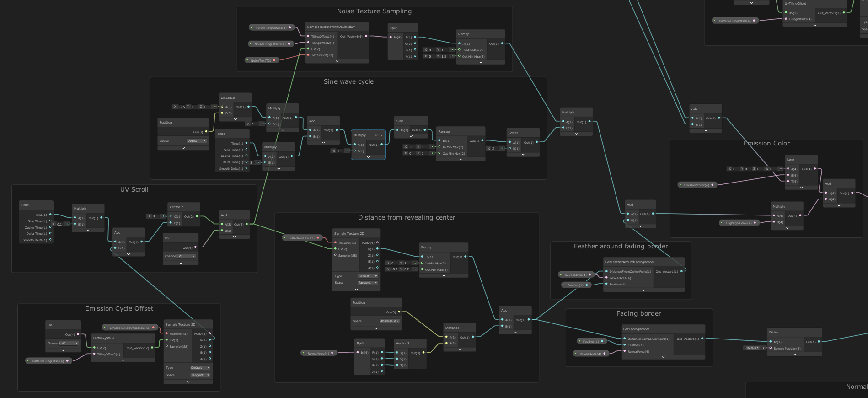Click the Vector 3 node Out(3) port
Image resolution: width=868 pixels, height=398 pixels.
pos(423,353)
